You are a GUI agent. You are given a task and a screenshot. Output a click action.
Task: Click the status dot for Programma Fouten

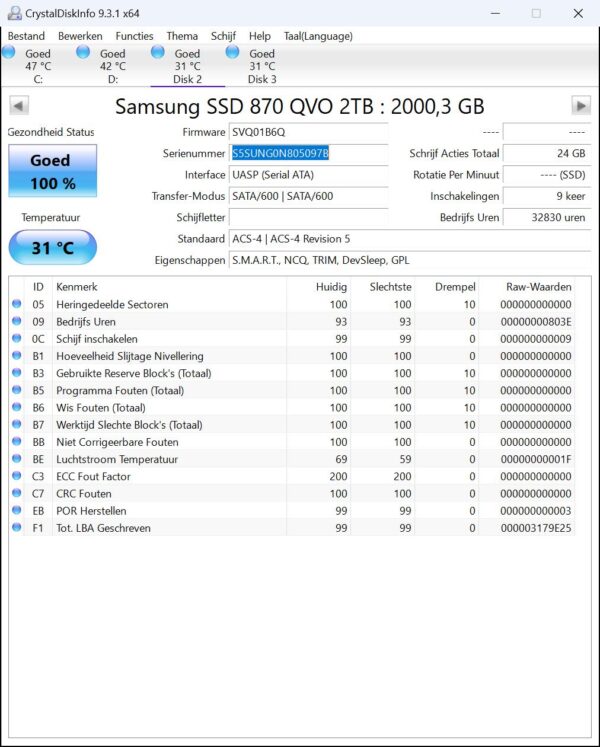tap(17, 390)
